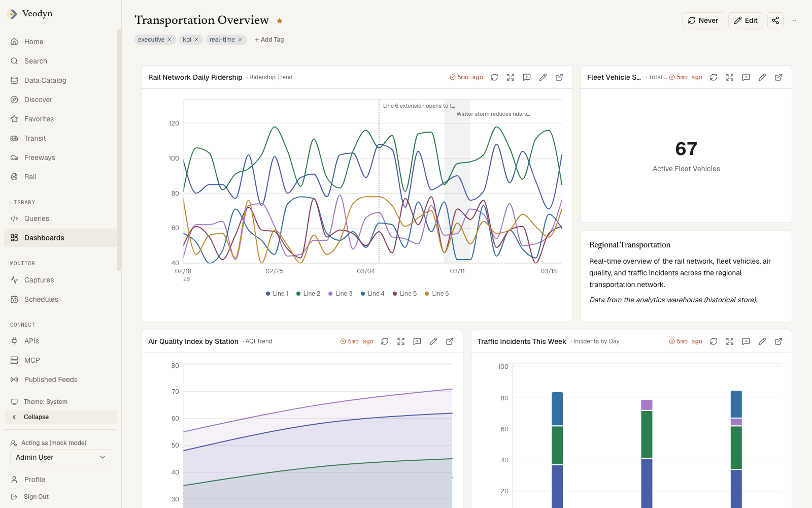Toggle Line 6 series in legend
The height and width of the screenshot is (508, 812).
436,294
